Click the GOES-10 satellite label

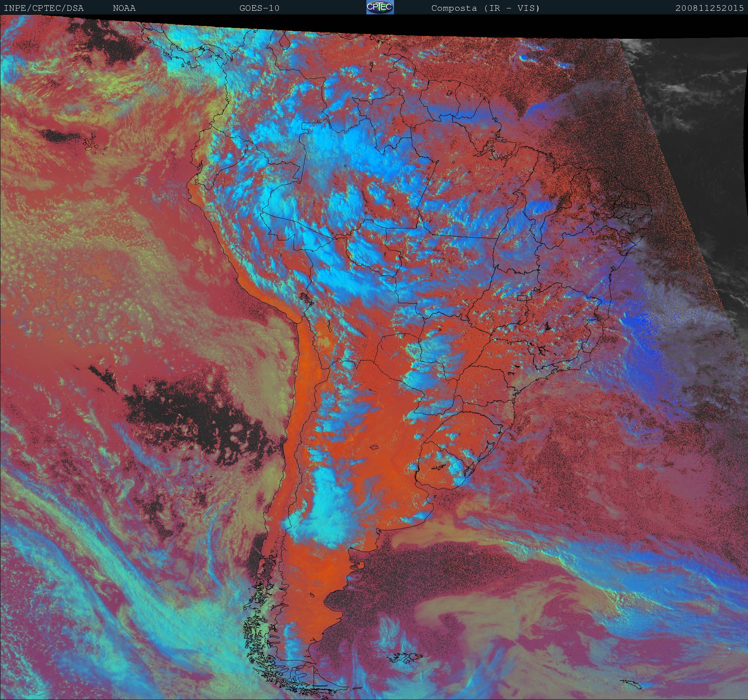tap(259, 8)
